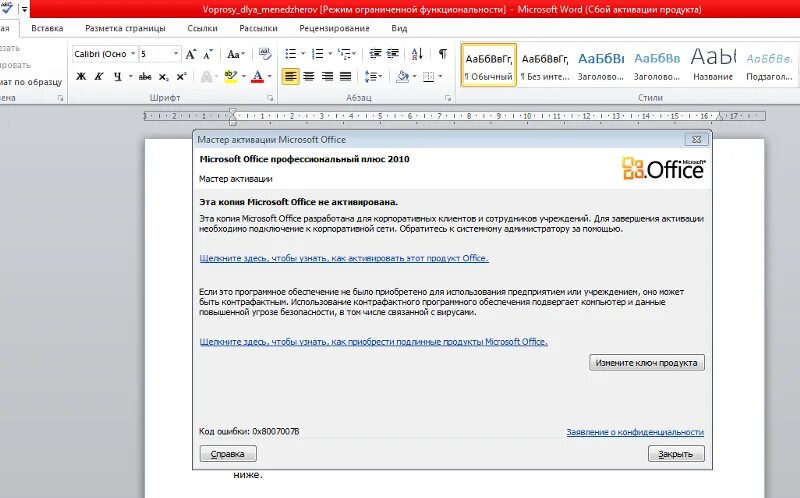Align text left
The width and height of the screenshot is (800, 498).
tap(290, 77)
